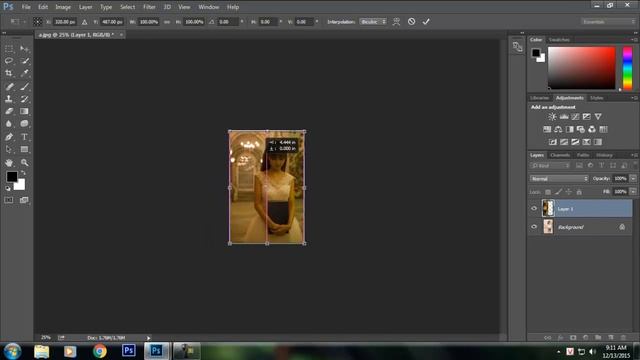Toggle Quick Mask mode
This screenshot has height=360, width=640.
tap(9, 200)
